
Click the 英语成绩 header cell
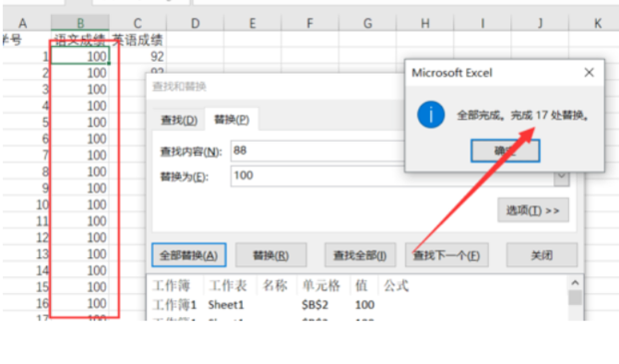(138, 40)
